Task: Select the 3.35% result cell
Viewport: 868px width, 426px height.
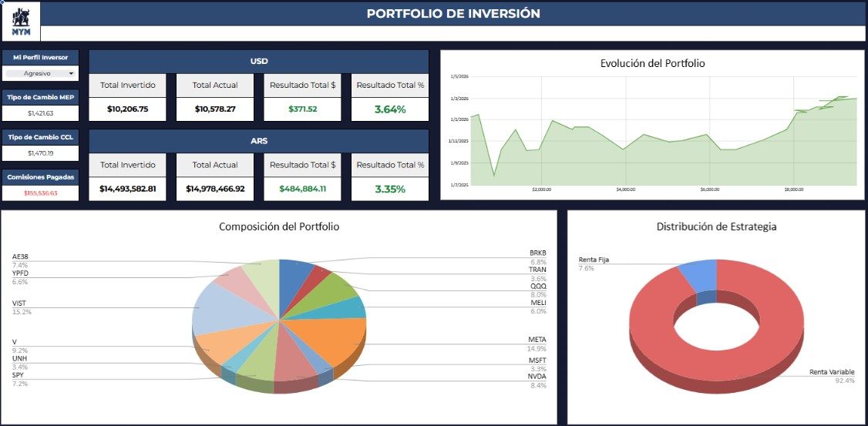Action: tap(390, 189)
